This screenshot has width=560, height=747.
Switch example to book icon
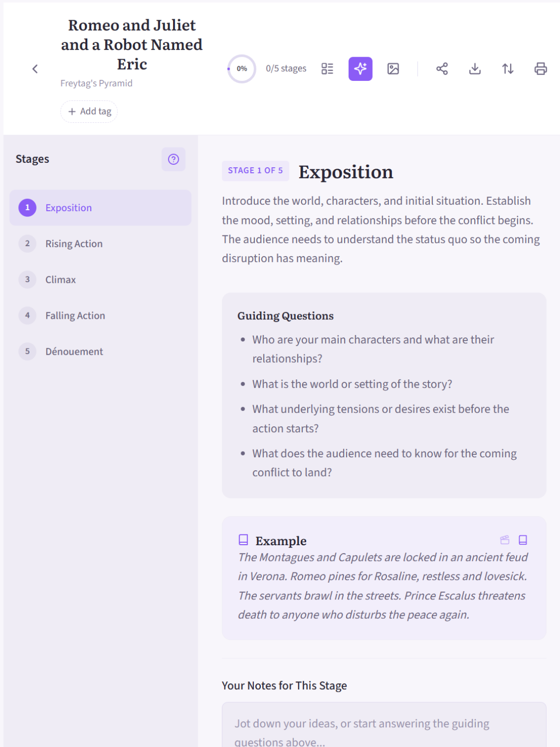click(523, 540)
